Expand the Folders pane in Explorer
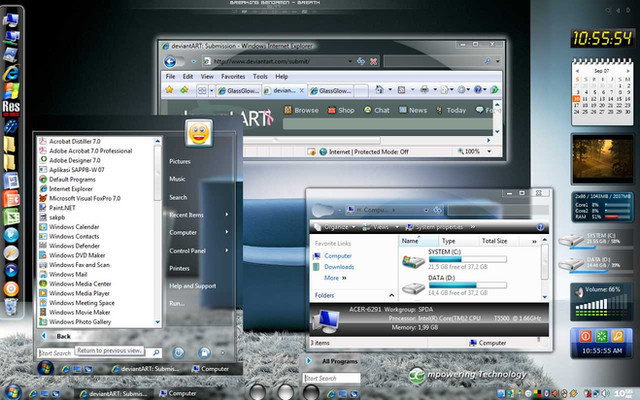Image resolution: width=640 pixels, height=400 pixels. click(x=391, y=295)
